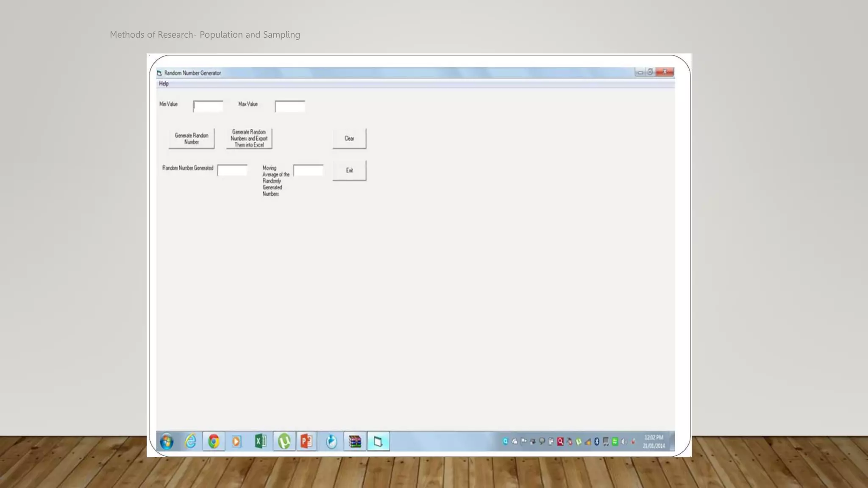
Task: Click the Min Value input field
Action: point(208,106)
